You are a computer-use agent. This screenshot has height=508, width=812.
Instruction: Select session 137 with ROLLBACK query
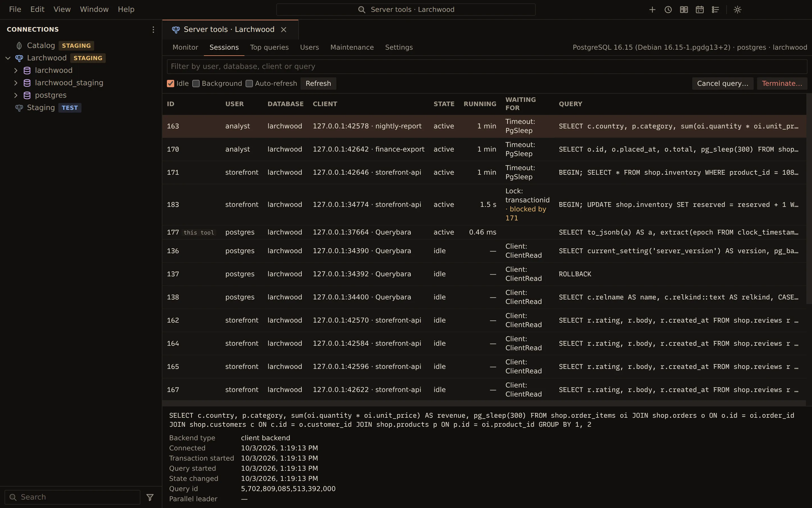click(484, 274)
